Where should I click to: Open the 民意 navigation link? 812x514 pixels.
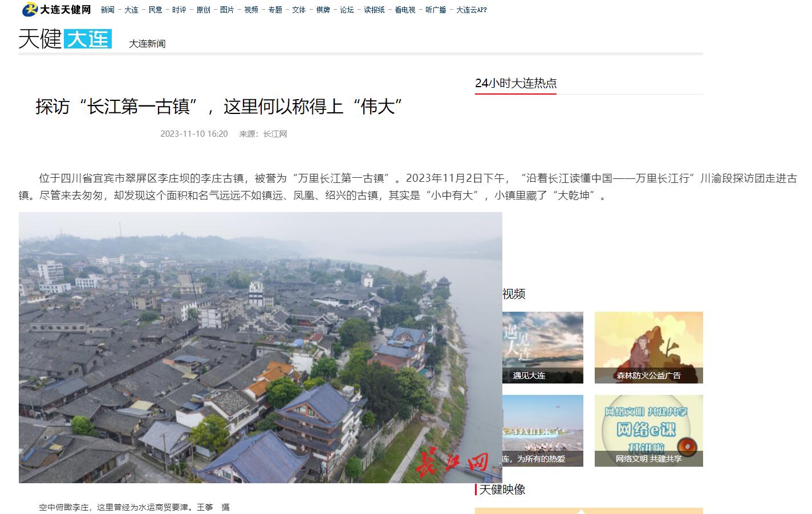pos(155,10)
